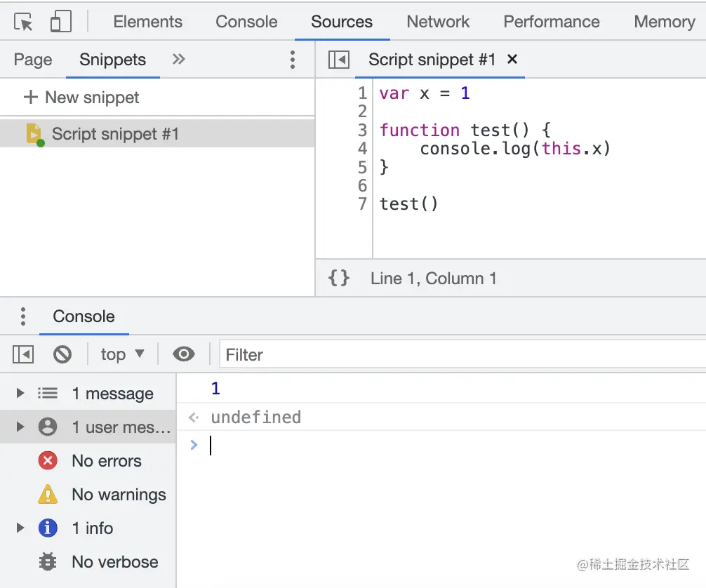Clear the console output

(x=62, y=354)
